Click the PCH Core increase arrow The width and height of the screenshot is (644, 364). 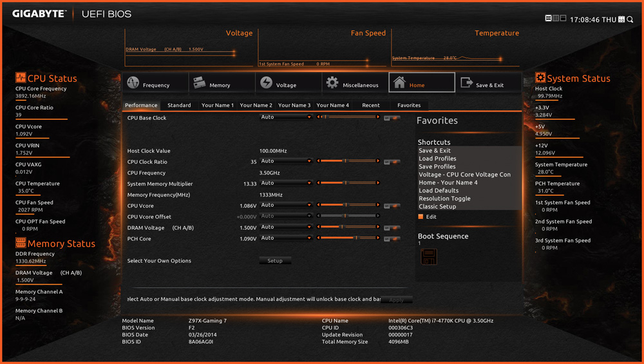coord(378,238)
